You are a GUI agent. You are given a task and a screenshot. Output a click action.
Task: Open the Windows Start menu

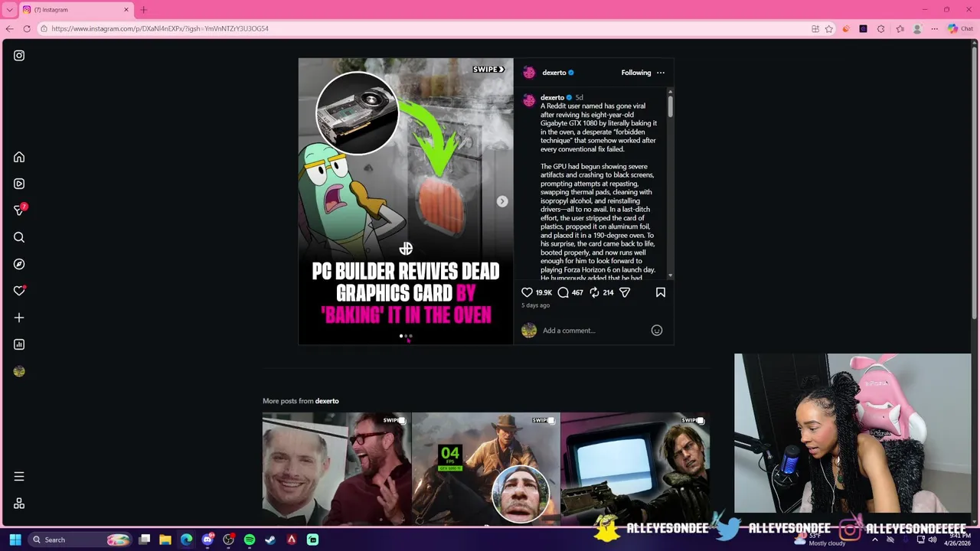tap(15, 540)
